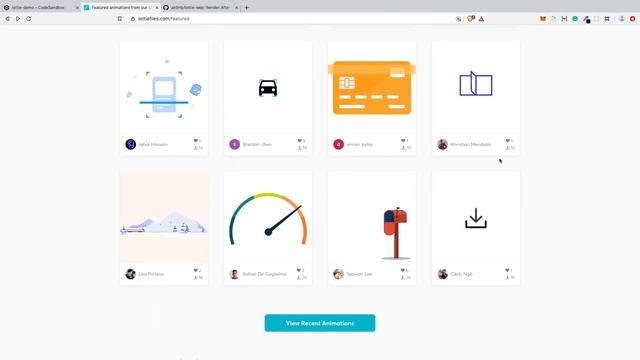Like the open book animation heart
The width and height of the screenshot is (640, 360).
click(x=507, y=141)
